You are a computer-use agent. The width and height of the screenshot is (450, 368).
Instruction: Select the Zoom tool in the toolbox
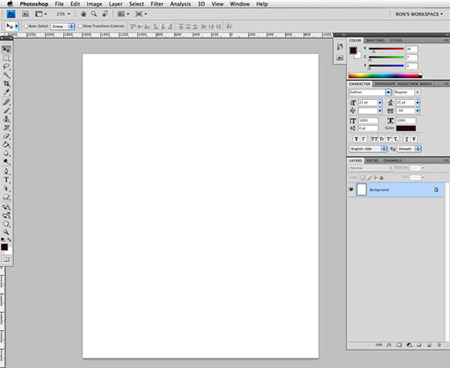click(6, 232)
